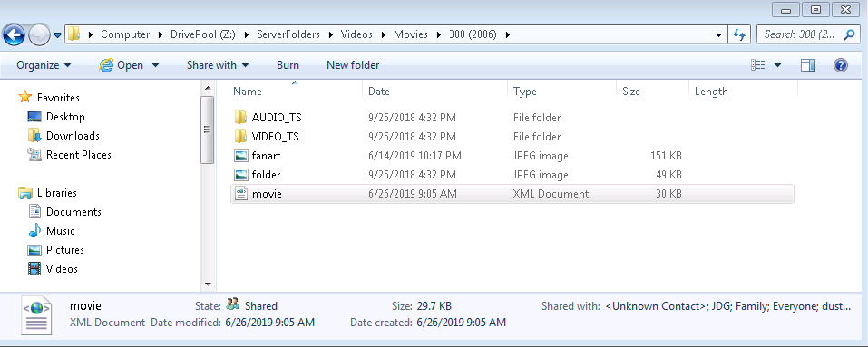Screen dimensions: 868x347
Task: Open the Music library
Action: pos(61,230)
